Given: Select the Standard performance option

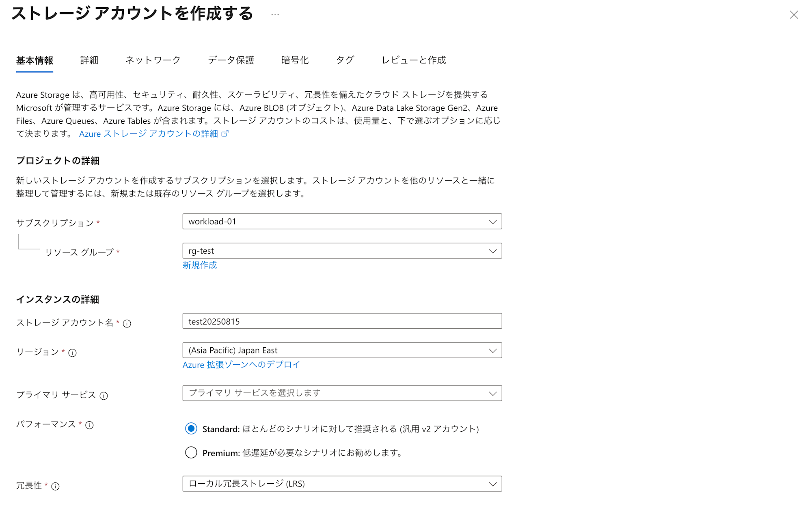Looking at the screenshot, I should point(191,428).
